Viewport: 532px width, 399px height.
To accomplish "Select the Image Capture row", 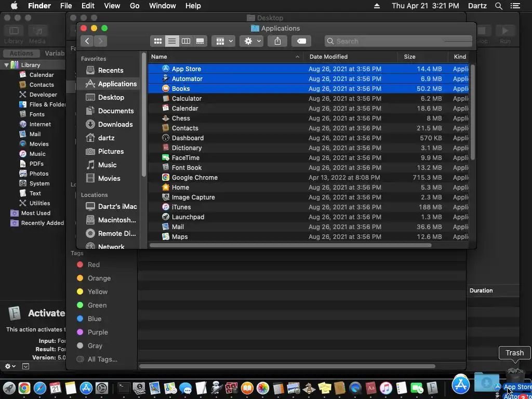I will click(x=308, y=197).
